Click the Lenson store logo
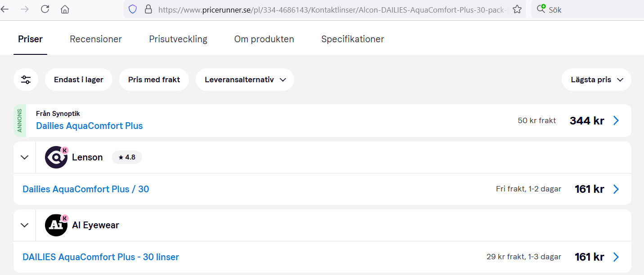Image resolution: width=644 pixels, height=275 pixels. coord(56,157)
